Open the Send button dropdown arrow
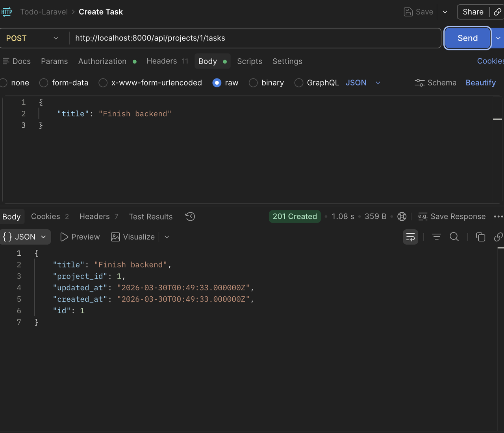 pos(498,38)
